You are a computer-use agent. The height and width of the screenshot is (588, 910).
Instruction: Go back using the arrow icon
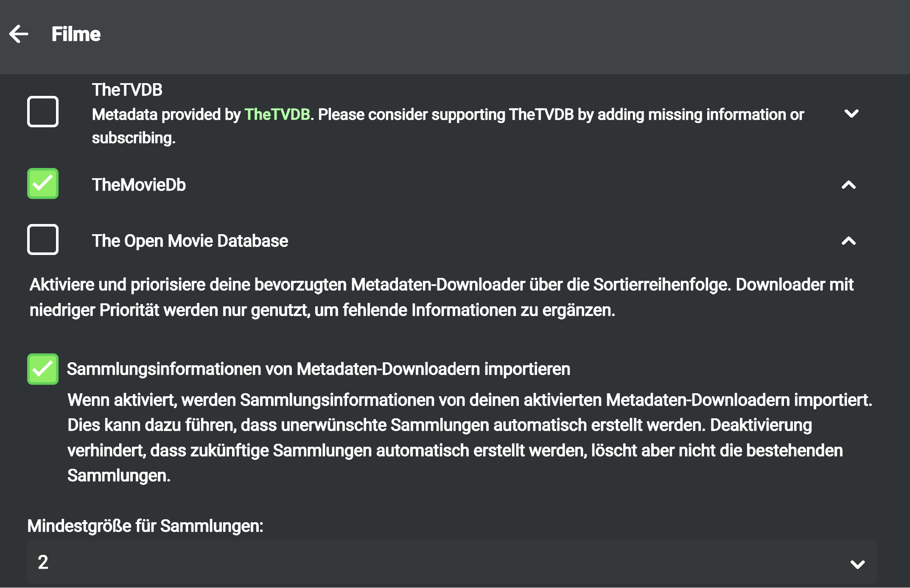[x=19, y=34]
